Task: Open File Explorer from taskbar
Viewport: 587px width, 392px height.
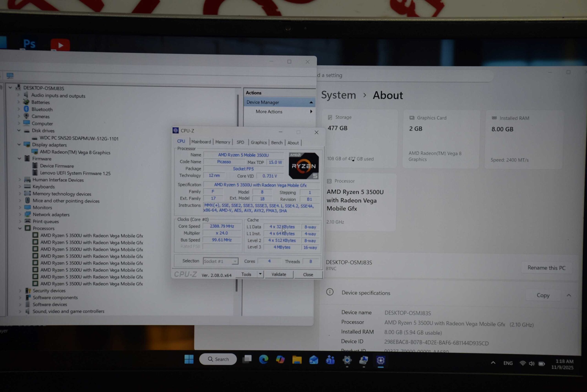Action: 297,360
